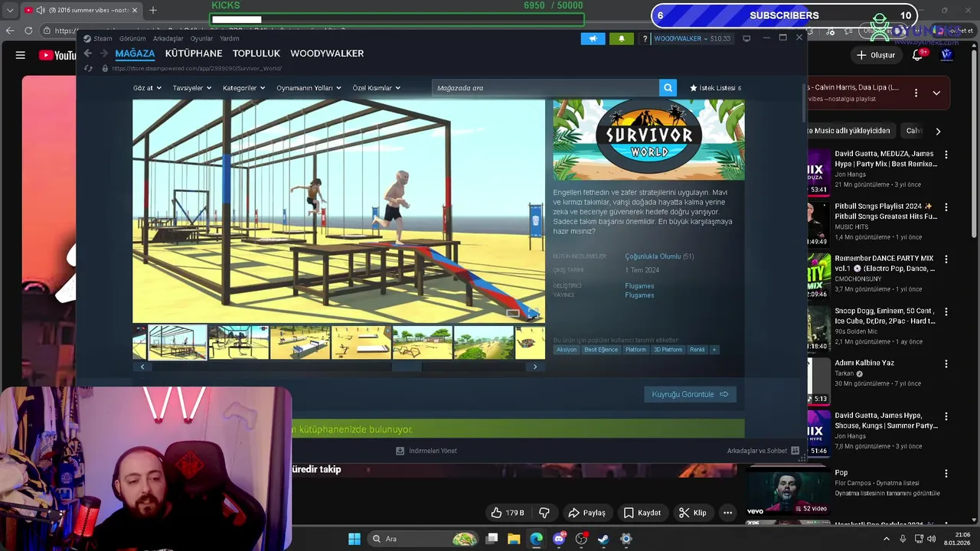Expand the Tavsiyeler dropdown
Image resolution: width=980 pixels, height=551 pixels.
(x=191, y=88)
